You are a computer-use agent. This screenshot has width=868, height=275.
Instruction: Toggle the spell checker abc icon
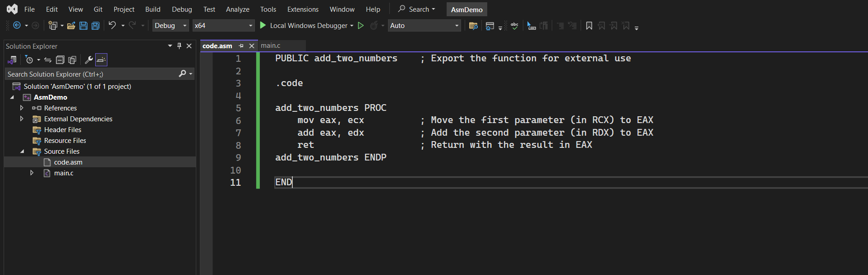515,26
